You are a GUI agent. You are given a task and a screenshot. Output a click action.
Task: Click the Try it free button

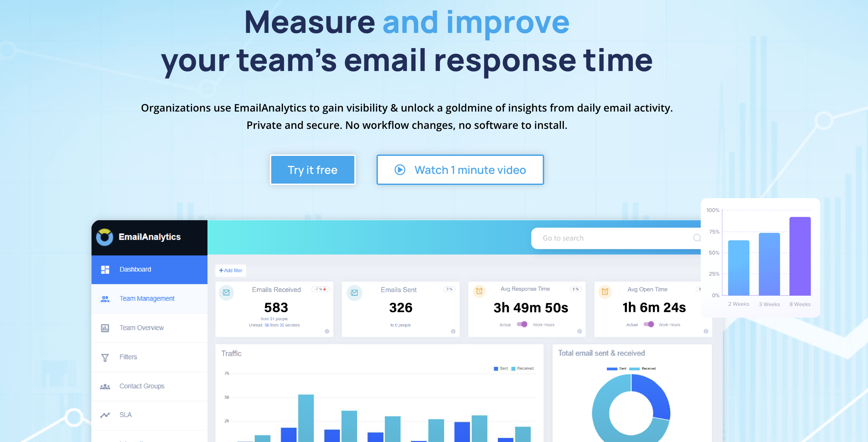(x=312, y=170)
